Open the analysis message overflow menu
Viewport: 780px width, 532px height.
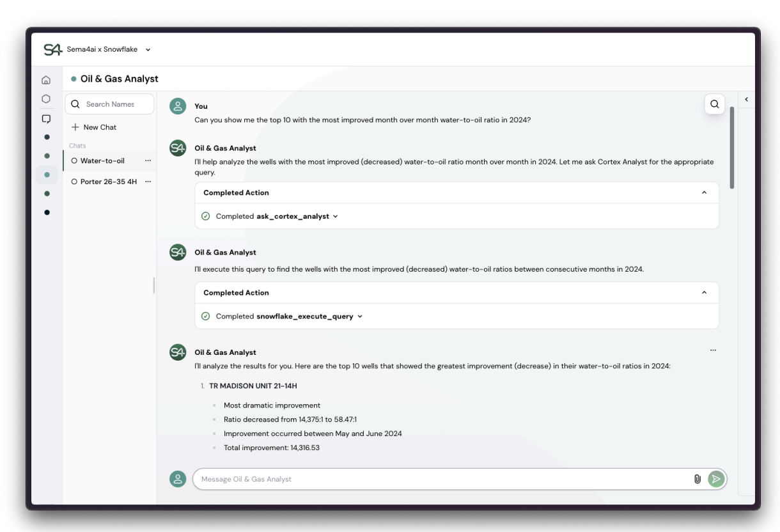(714, 350)
